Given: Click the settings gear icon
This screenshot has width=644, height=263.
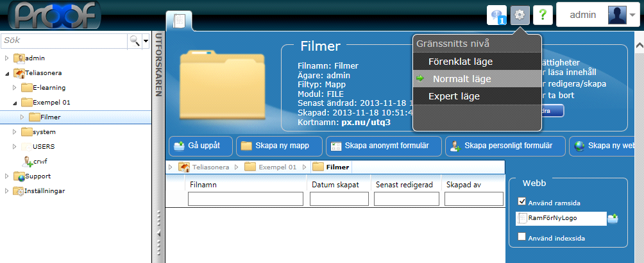Looking at the screenshot, I should (x=520, y=14).
